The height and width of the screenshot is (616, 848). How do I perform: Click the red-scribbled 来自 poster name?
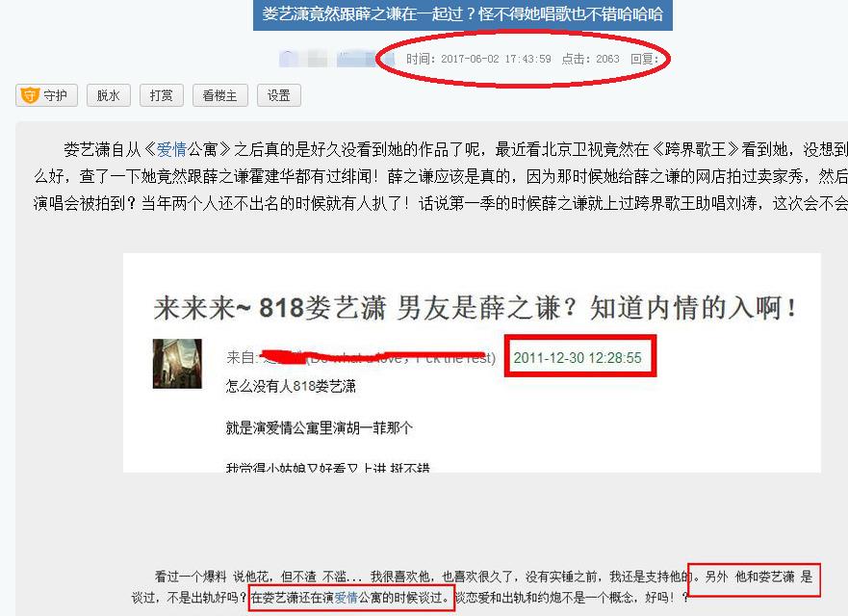(x=361, y=357)
